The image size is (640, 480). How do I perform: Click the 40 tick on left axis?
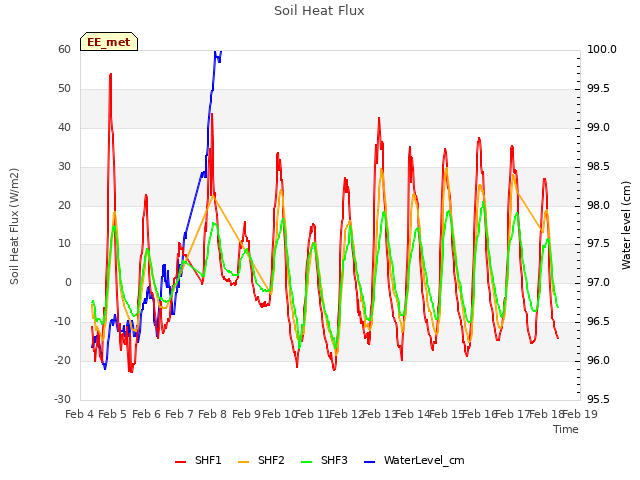64,128
